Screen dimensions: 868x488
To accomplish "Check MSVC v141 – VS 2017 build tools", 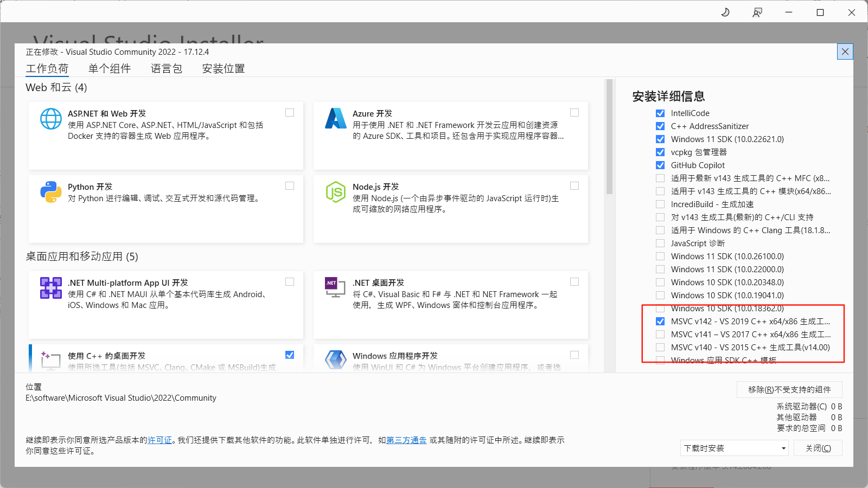I will tap(660, 335).
